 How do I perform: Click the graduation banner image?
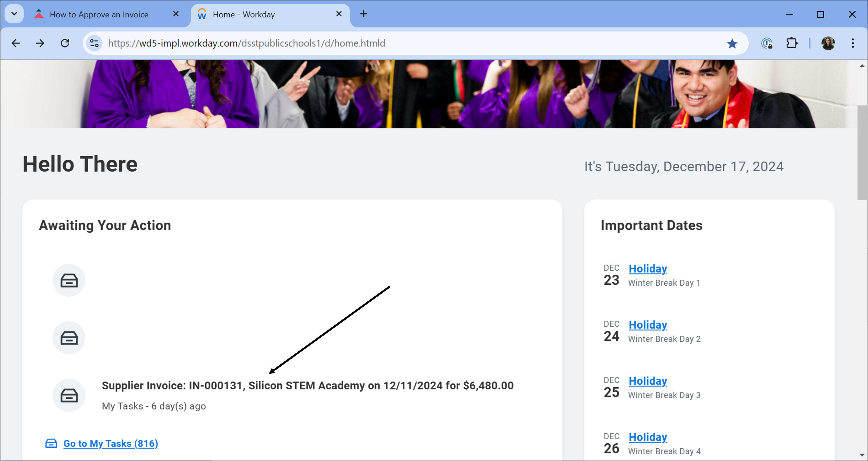[429, 94]
